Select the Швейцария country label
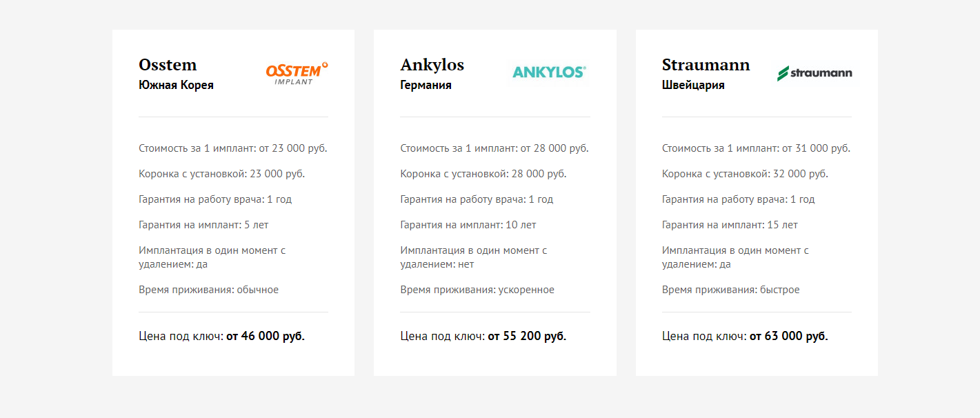Image resolution: width=980 pixels, height=418 pixels. click(693, 86)
